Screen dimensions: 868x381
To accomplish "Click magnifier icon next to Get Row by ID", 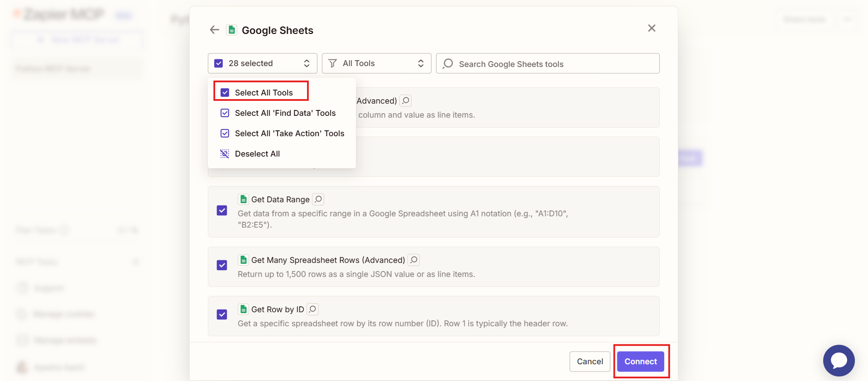I will click(312, 309).
